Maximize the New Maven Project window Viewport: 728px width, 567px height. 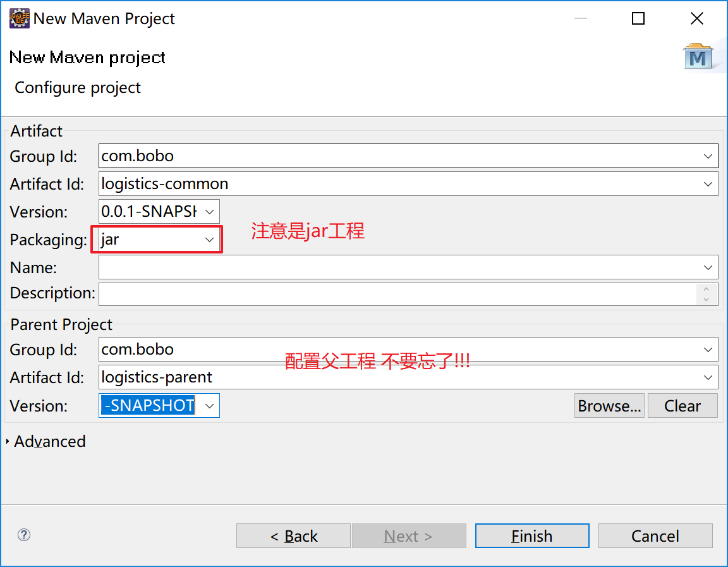pos(638,18)
